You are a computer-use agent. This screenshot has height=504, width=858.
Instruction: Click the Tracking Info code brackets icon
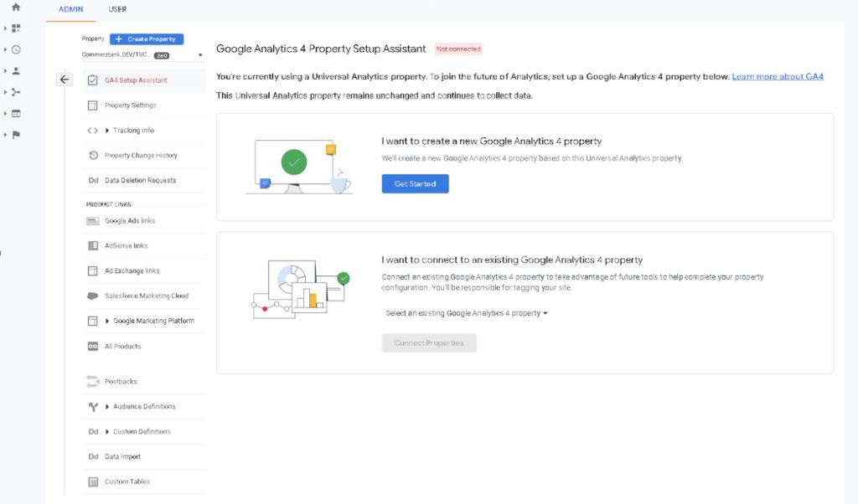[92, 131]
